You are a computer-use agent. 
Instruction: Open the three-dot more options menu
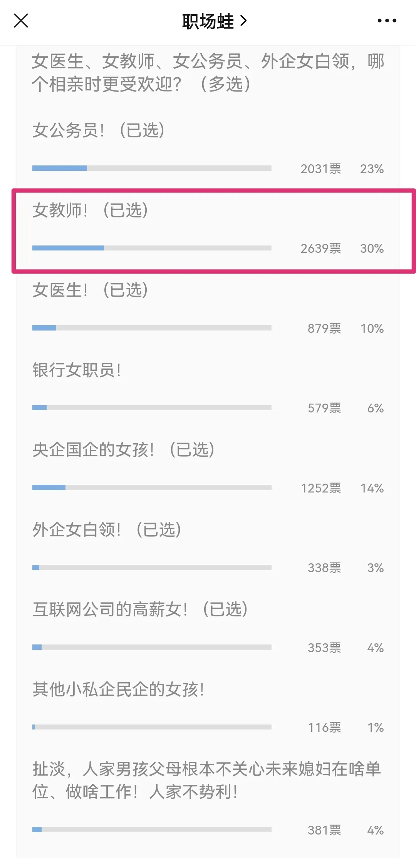click(387, 21)
